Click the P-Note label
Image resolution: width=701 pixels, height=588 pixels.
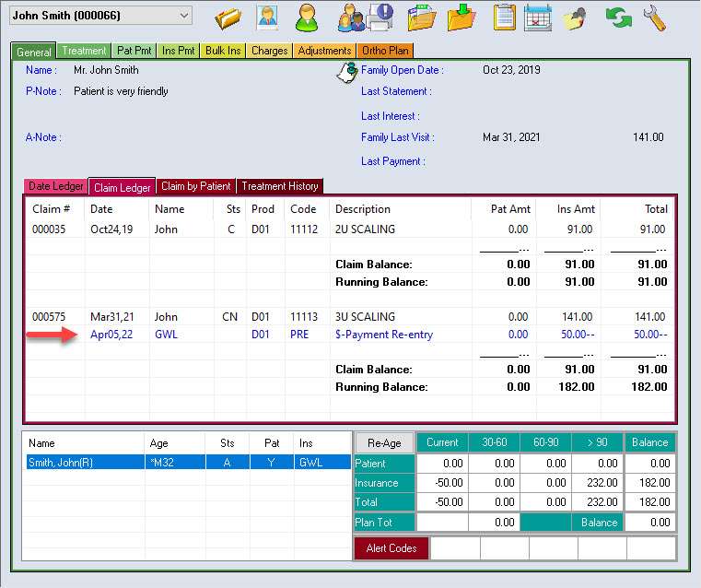click(43, 91)
